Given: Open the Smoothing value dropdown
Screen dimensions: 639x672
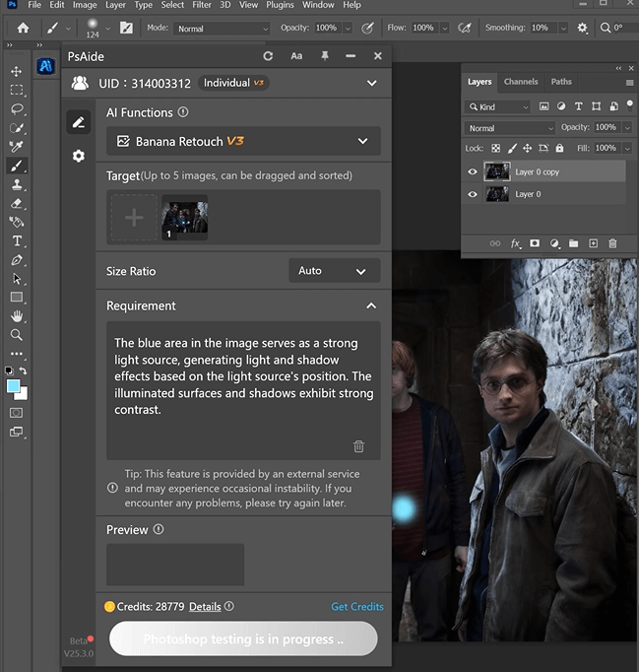Looking at the screenshot, I should point(563,29).
